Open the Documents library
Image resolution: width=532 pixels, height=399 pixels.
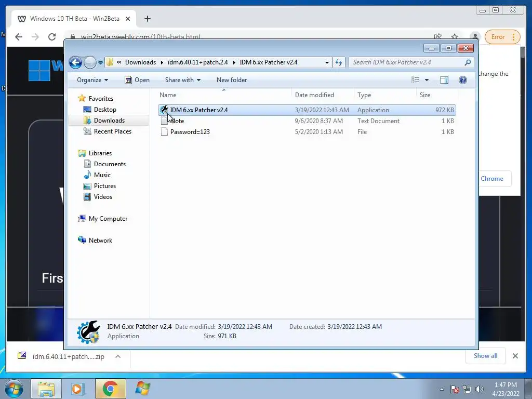pos(110,164)
